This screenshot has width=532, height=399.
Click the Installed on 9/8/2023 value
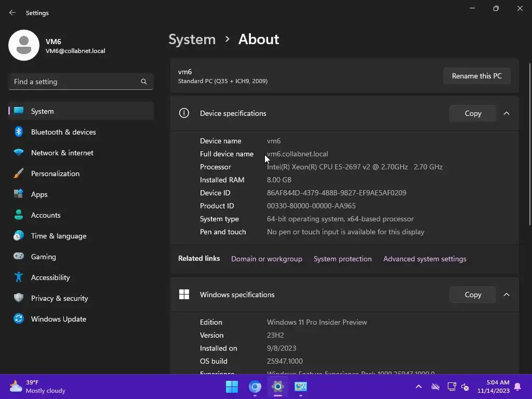(x=281, y=349)
